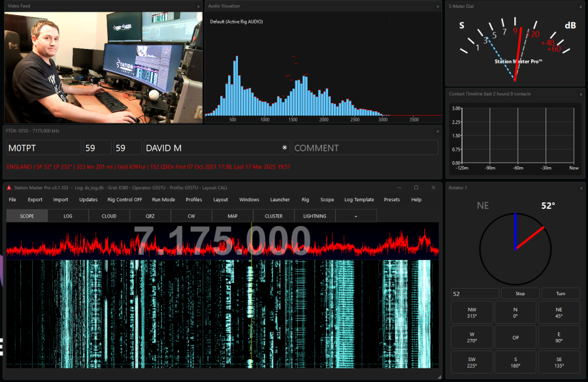This screenshot has width=588, height=382.
Task: Turn rotator to W 270°
Action: 472,338
